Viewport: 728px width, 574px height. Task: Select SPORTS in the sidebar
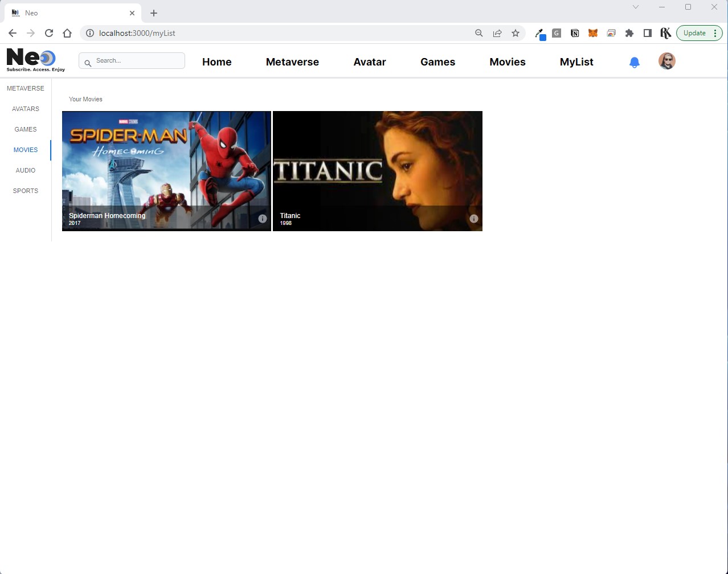pos(26,191)
